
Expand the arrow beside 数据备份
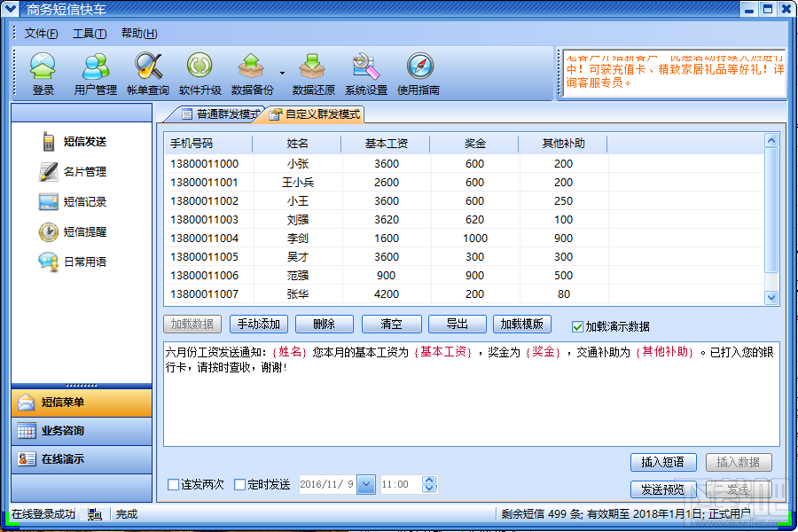click(282, 74)
